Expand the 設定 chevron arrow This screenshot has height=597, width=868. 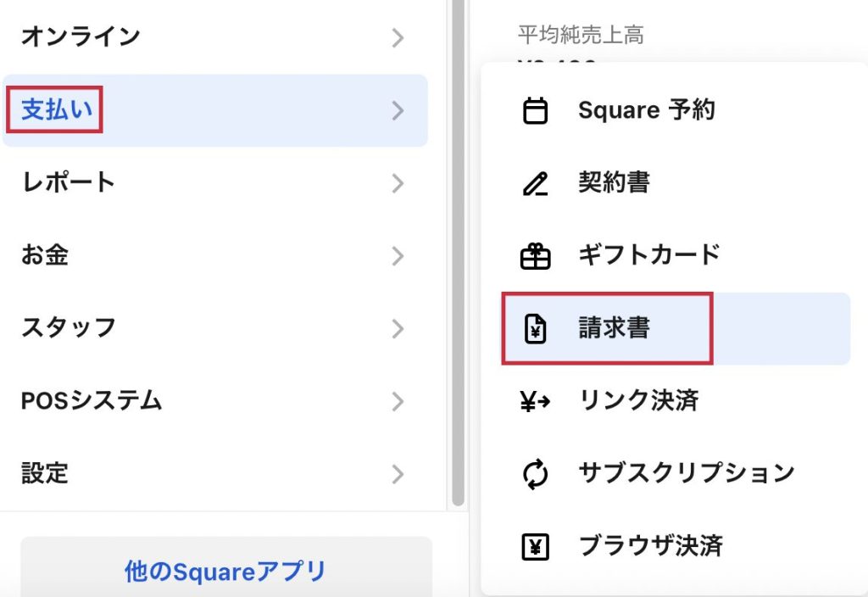click(x=398, y=473)
